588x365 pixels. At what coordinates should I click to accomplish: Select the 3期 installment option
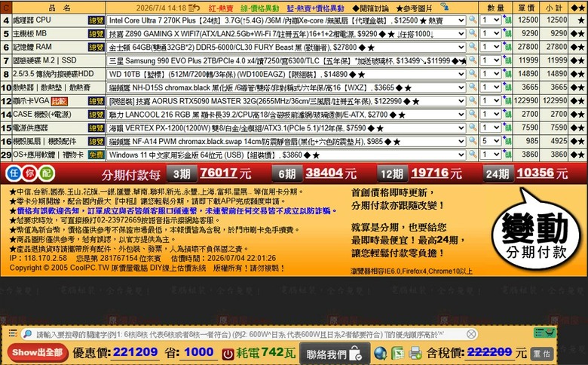[x=182, y=173]
